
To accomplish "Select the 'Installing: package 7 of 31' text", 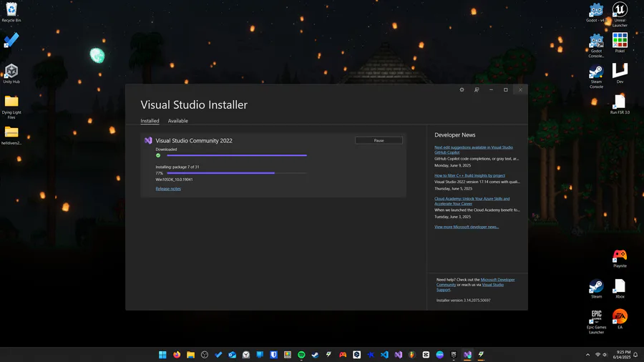I will [177, 167].
